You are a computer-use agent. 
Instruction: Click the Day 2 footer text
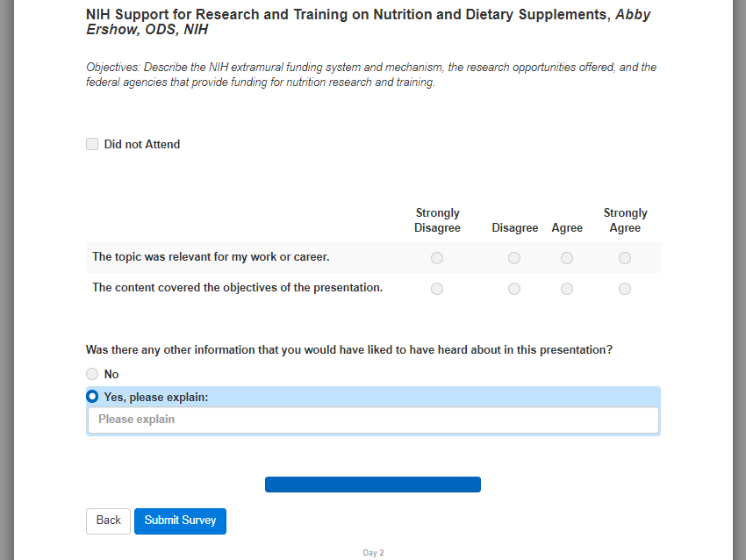pyautogui.click(x=373, y=553)
